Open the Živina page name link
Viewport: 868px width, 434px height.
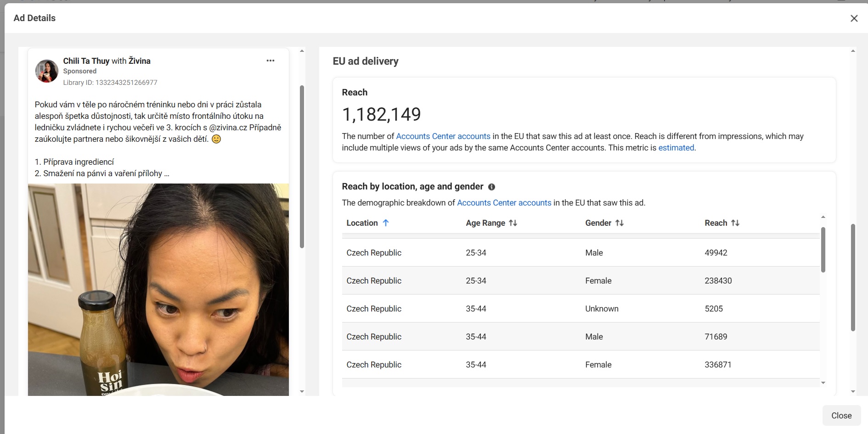click(x=140, y=61)
